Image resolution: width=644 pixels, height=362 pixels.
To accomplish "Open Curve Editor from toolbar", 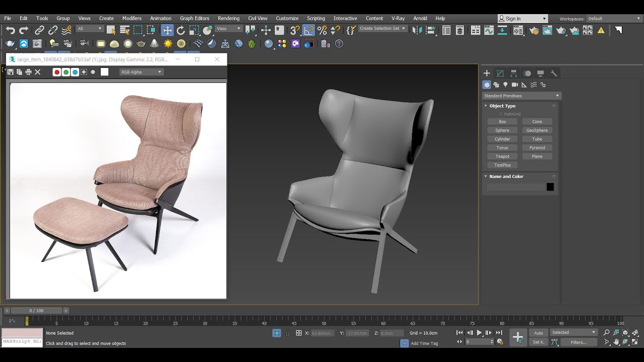I will tap(489, 30).
